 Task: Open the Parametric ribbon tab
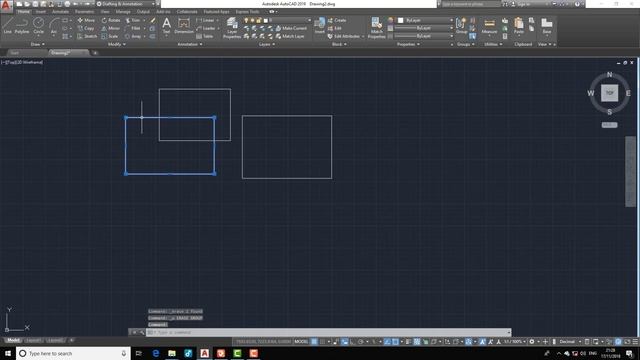click(84, 11)
